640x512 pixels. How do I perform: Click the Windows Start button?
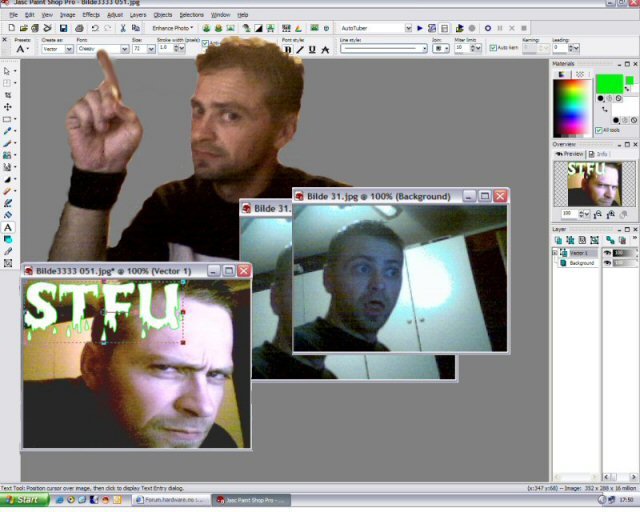pyautogui.click(x=24, y=500)
